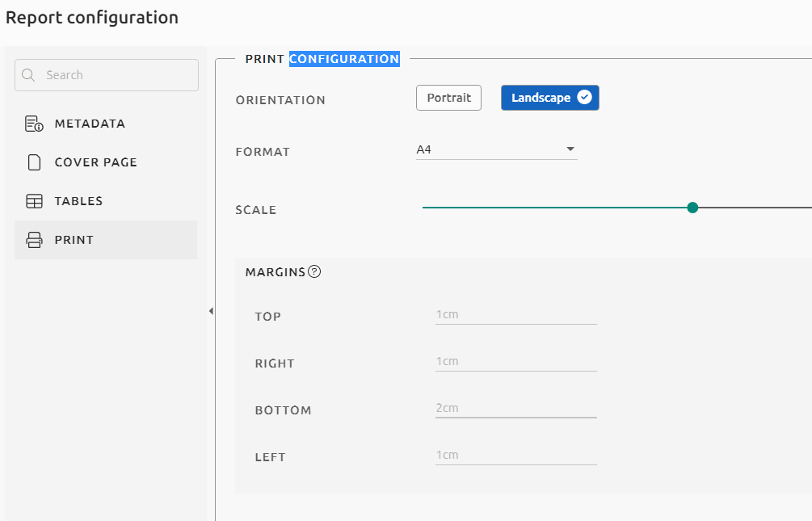Click the Tables grid icon

point(34,201)
